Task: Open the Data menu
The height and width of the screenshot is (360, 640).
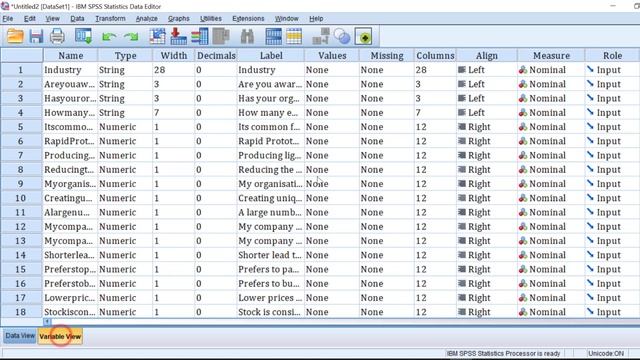Action: click(x=77, y=18)
